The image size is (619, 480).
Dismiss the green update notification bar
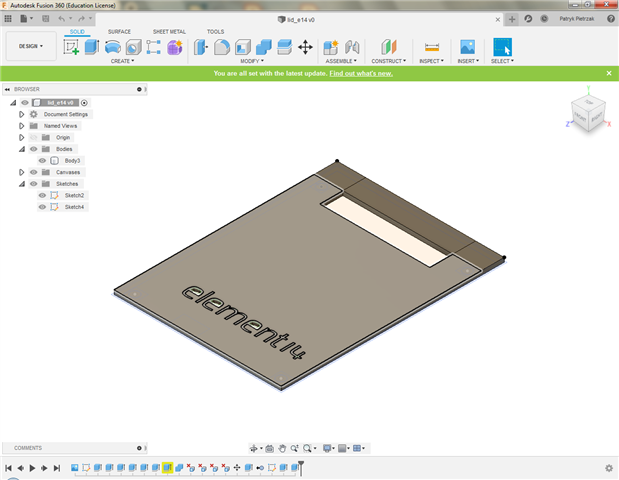[609, 73]
